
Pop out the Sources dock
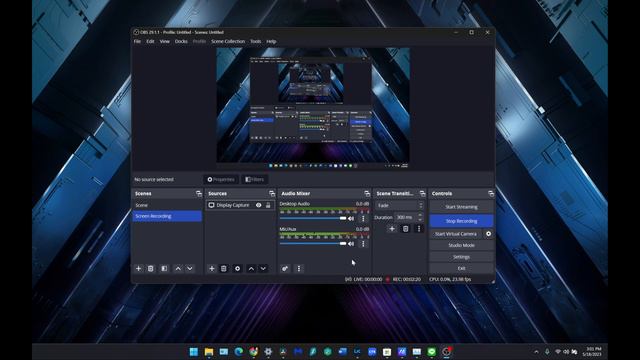coord(272,193)
